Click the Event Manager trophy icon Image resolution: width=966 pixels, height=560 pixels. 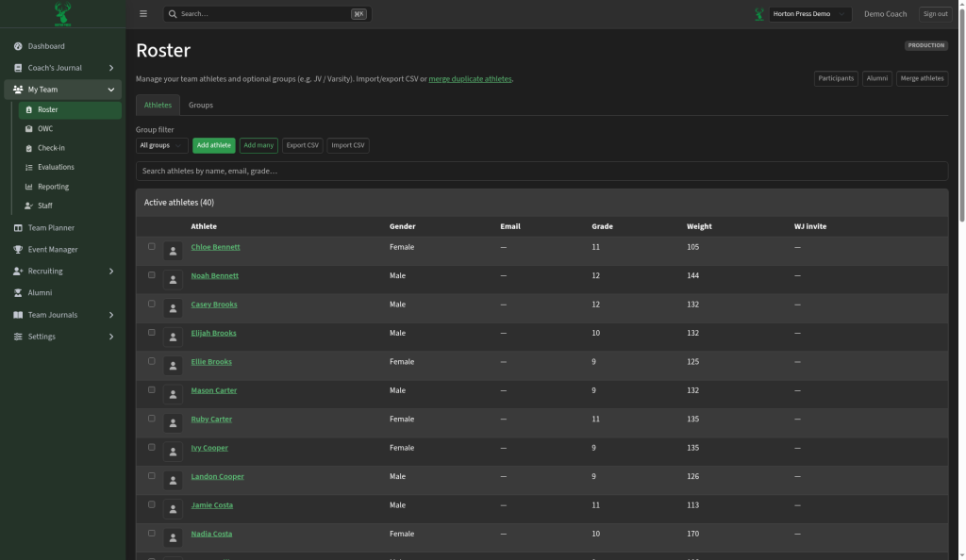18,249
